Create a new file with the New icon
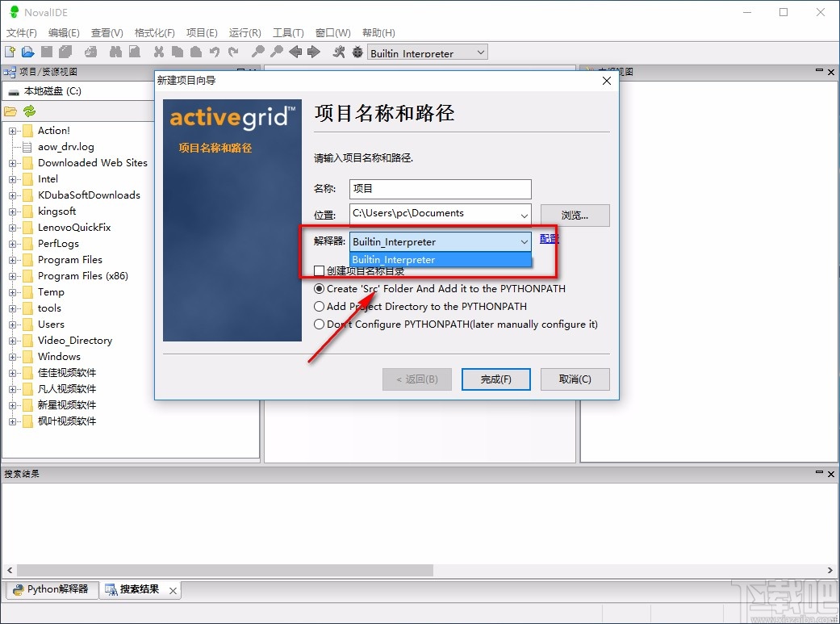 [x=10, y=52]
